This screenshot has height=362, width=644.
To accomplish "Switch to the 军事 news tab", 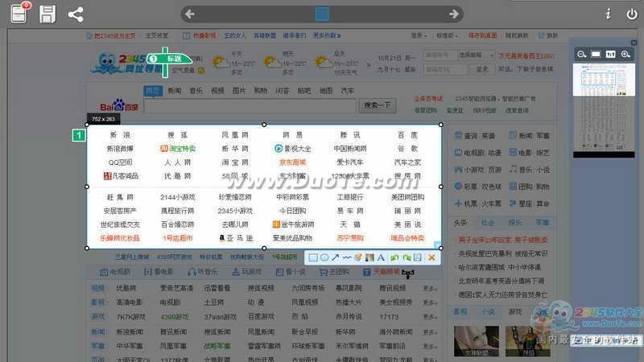I will pos(542,223).
